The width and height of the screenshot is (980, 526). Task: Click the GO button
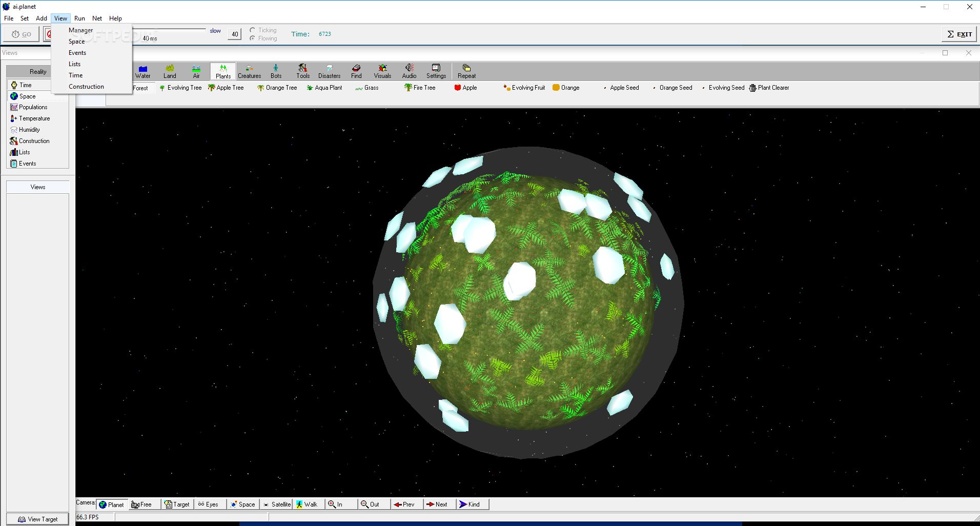coord(22,34)
